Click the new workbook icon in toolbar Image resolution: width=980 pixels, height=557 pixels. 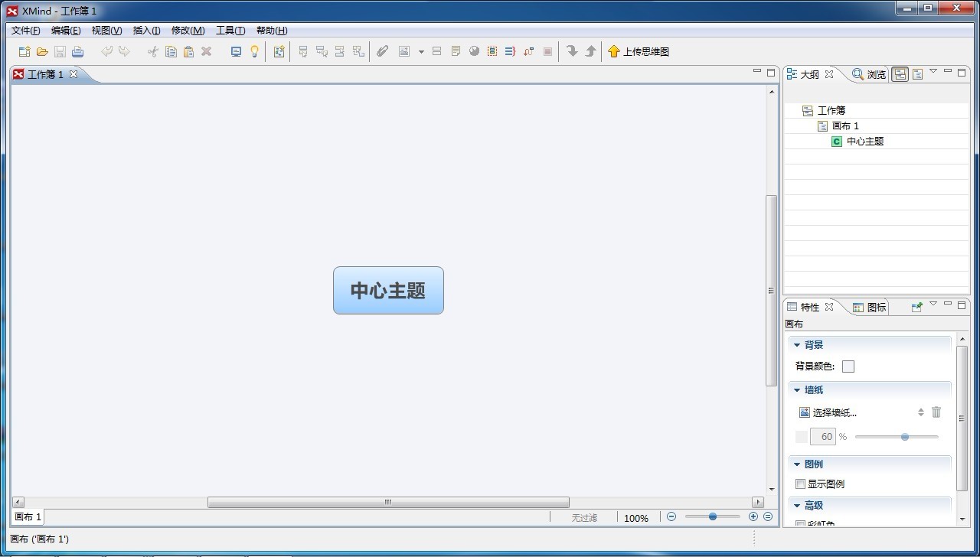click(24, 52)
